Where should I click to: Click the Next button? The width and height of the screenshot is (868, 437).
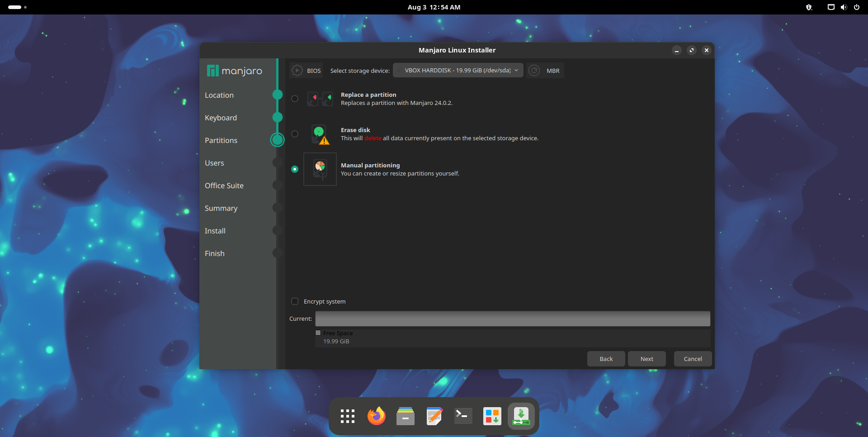pos(647,359)
